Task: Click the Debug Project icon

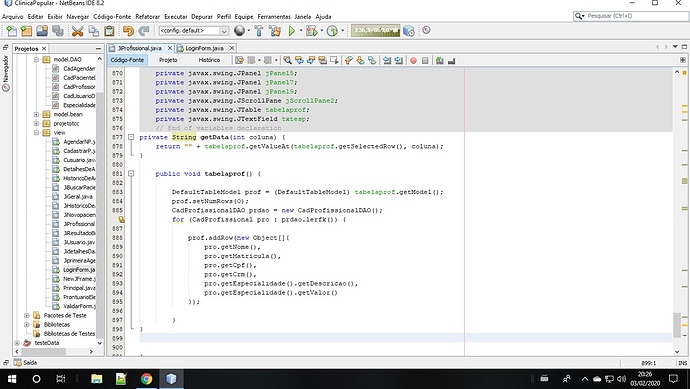Action: [x=312, y=31]
